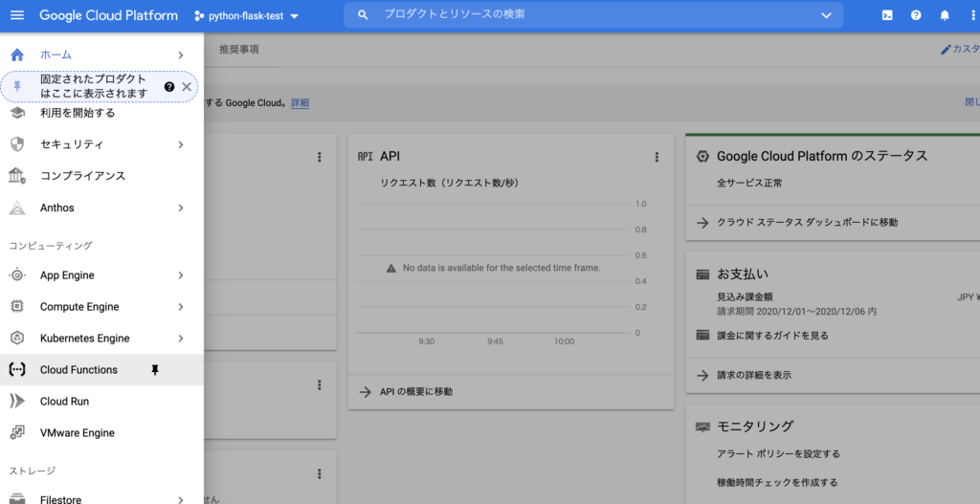The height and width of the screenshot is (504, 980).
Task: Expand the セキュリティ submenu chevron
Action: [x=181, y=145]
